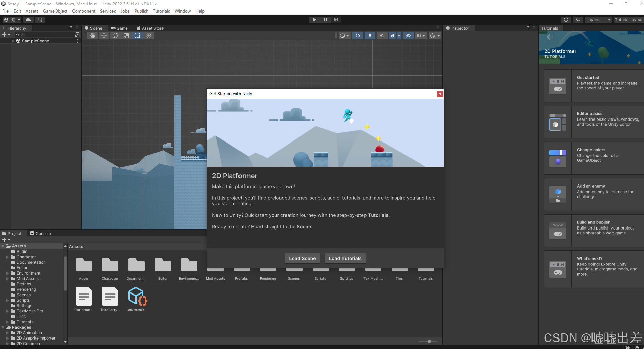Toggle 2D scene view mode
The height and width of the screenshot is (349, 644).
358,36
